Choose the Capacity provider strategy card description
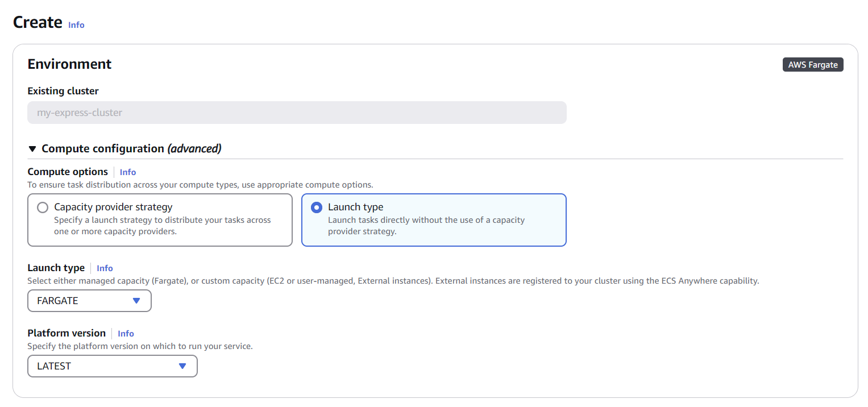Viewport: 868px width, 407px height. pyautogui.click(x=163, y=226)
